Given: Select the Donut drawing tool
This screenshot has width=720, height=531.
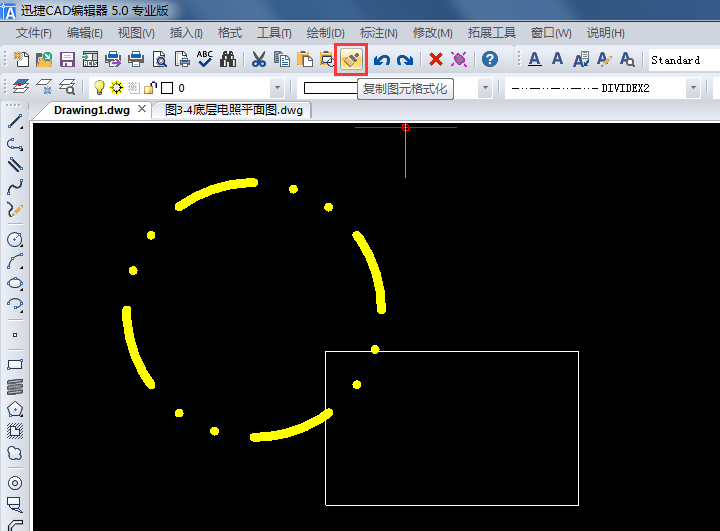Looking at the screenshot, I should [15, 483].
